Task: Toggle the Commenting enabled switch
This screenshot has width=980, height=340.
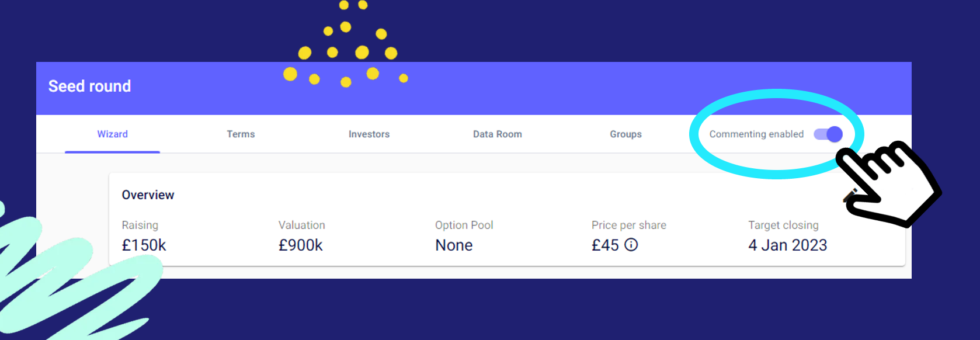Action: 829,134
